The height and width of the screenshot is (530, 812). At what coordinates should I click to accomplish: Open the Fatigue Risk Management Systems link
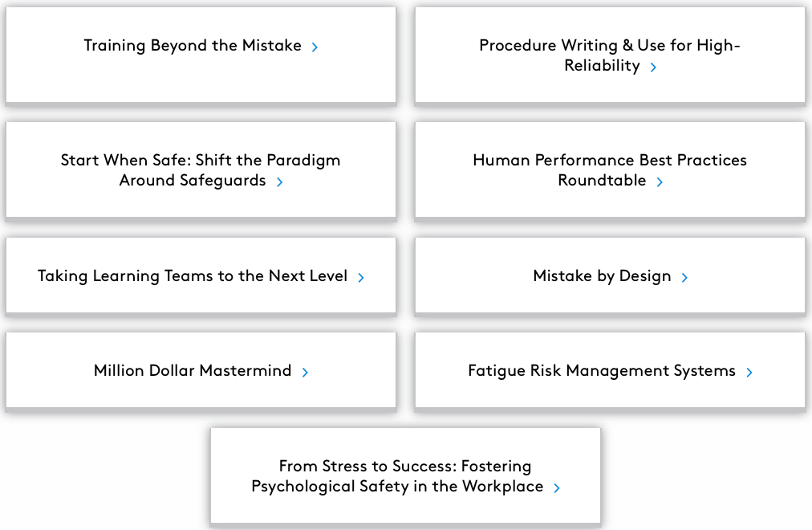point(602,371)
